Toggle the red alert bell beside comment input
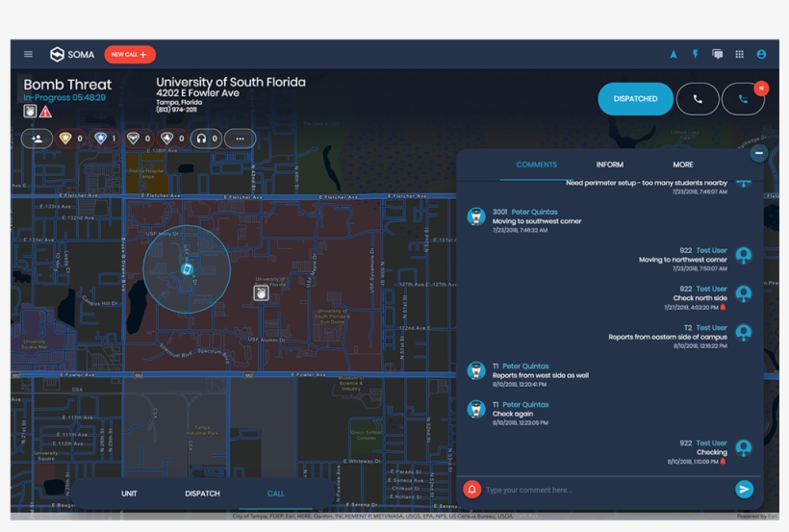The image size is (789, 532). tap(472, 490)
